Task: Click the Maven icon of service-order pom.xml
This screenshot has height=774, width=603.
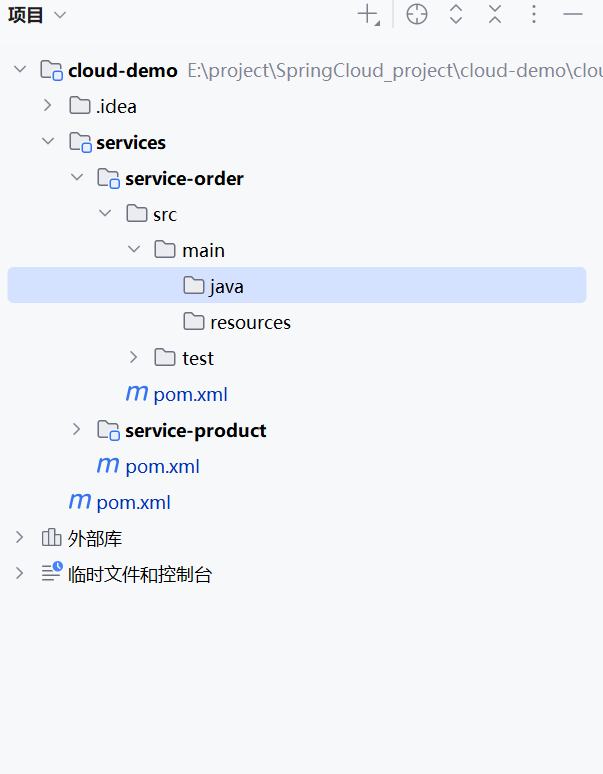Action: 137,394
